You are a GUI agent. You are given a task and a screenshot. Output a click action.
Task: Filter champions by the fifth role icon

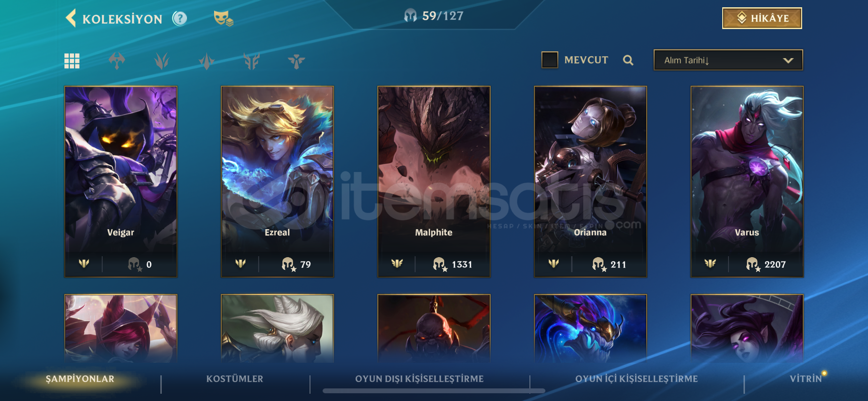(x=251, y=61)
